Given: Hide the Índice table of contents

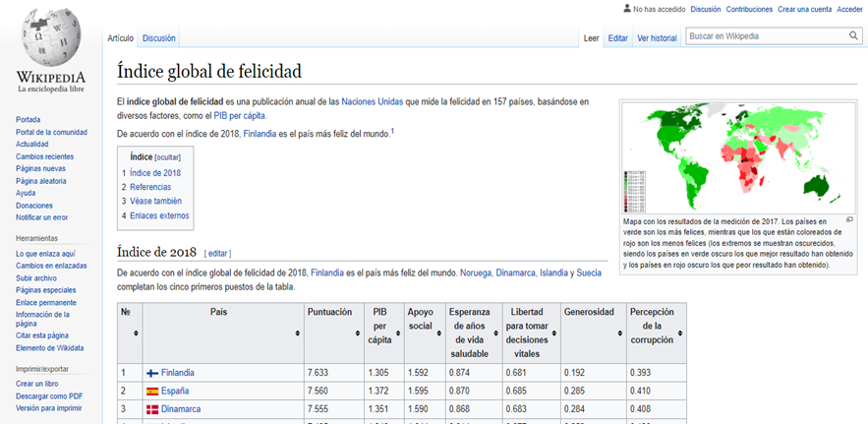Looking at the screenshot, I should click(x=168, y=157).
